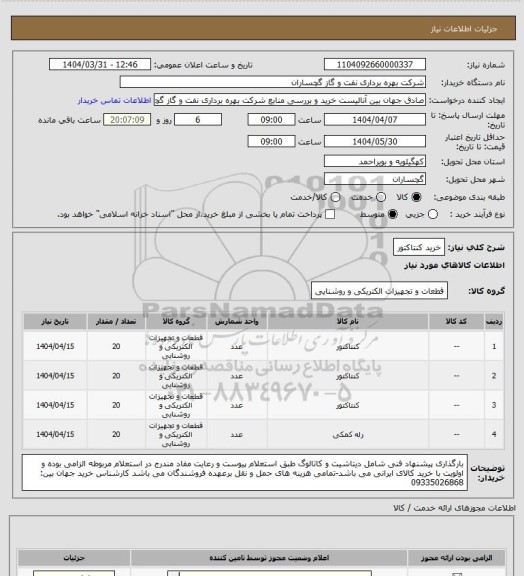Click کنتاکتور item name in row 2

348,376
